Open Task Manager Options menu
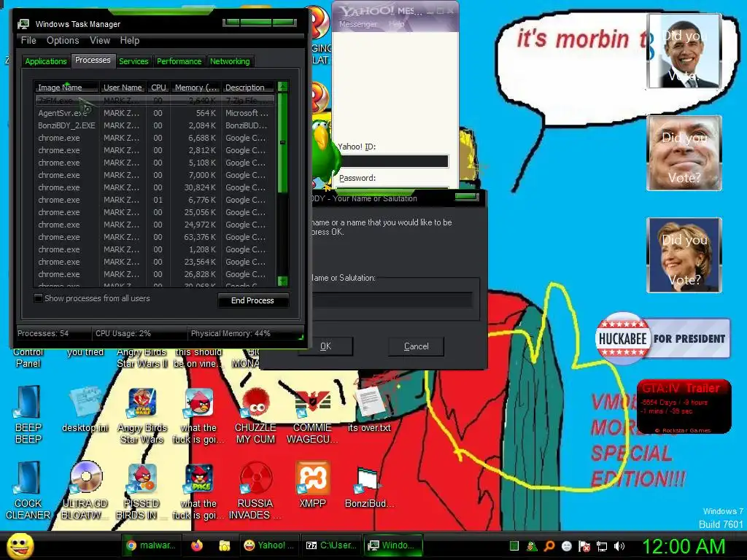The width and height of the screenshot is (747, 560). tap(63, 41)
